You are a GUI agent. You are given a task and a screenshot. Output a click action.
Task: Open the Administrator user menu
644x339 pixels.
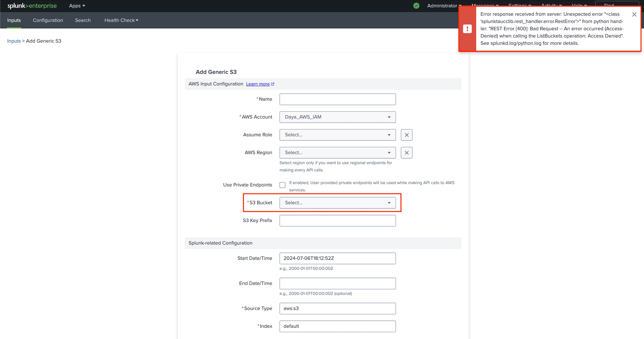[444, 6]
